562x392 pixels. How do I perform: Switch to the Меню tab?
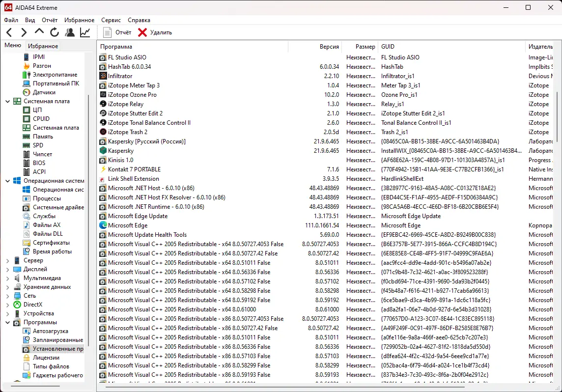[13, 46]
